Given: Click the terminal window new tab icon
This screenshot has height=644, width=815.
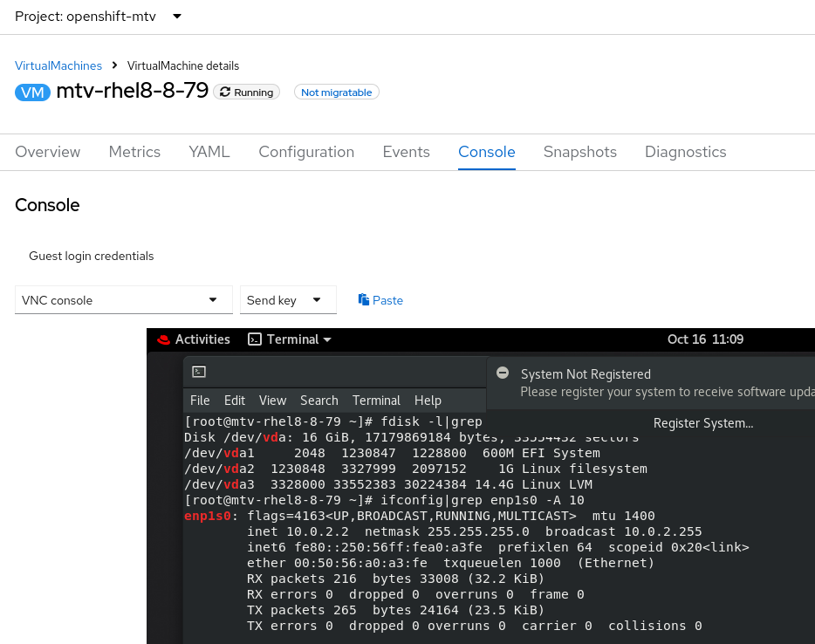Looking at the screenshot, I should tap(199, 372).
